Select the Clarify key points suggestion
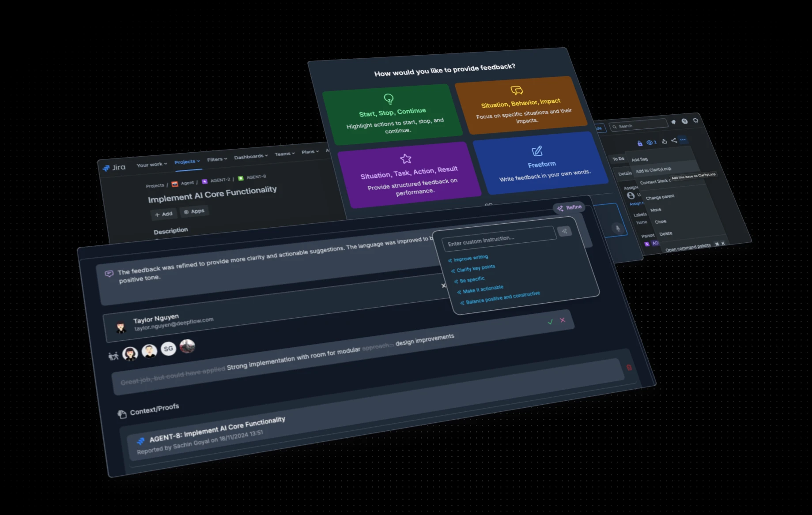This screenshot has height=515, width=812. coord(473,268)
